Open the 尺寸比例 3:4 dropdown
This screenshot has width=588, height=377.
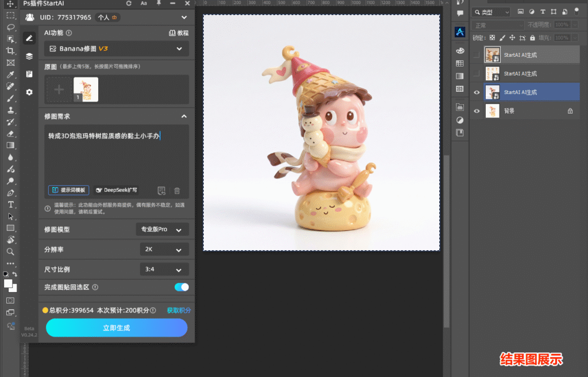tap(164, 270)
